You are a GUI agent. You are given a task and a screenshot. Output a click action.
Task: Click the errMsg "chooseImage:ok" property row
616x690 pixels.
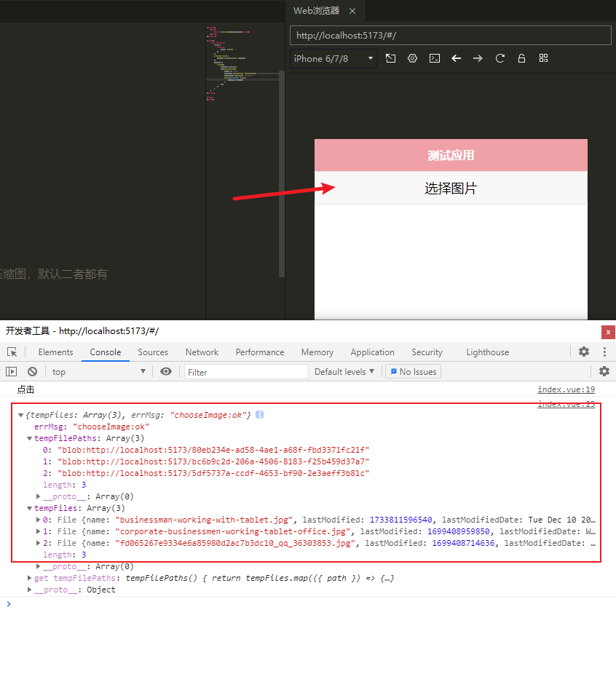point(92,427)
